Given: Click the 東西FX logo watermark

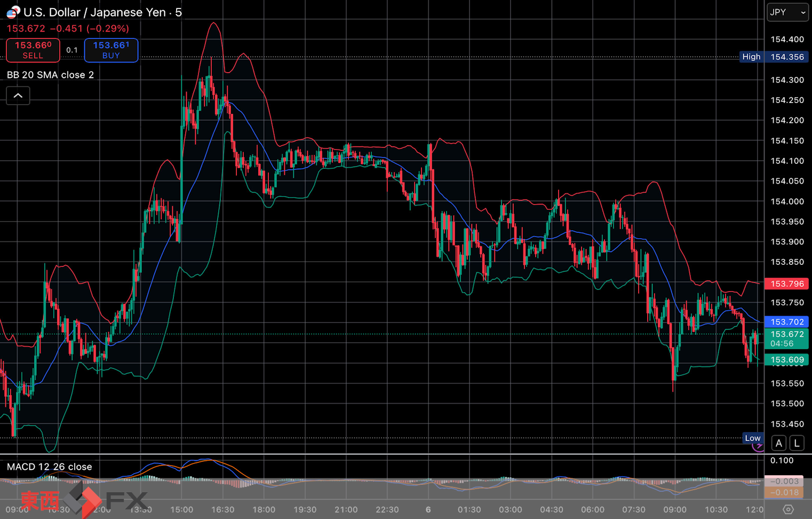Looking at the screenshot, I should click(84, 500).
